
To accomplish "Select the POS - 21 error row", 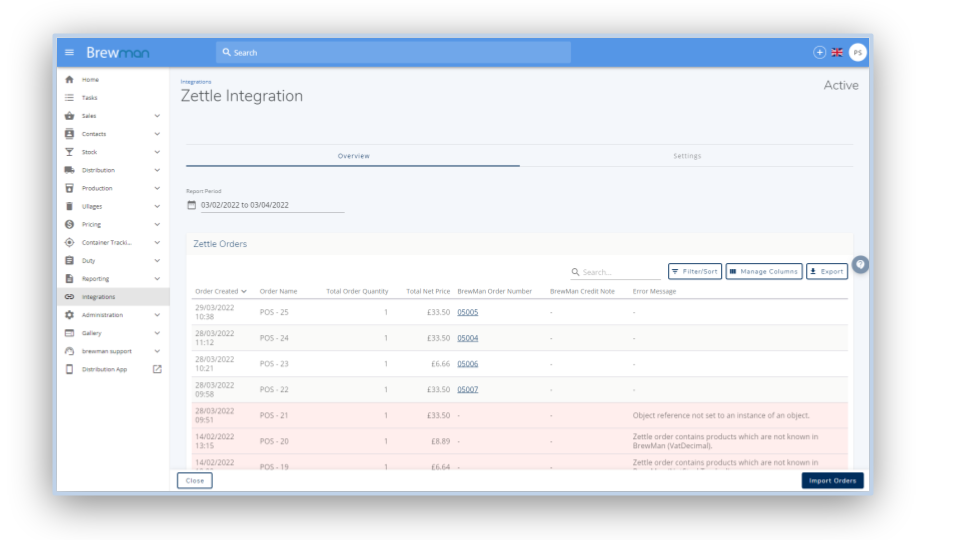I will tap(519, 415).
